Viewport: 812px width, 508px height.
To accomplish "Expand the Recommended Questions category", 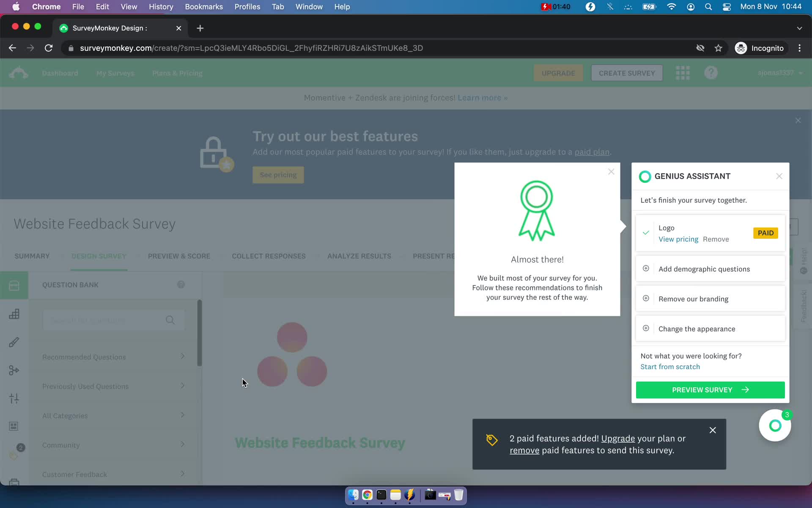I will point(113,356).
